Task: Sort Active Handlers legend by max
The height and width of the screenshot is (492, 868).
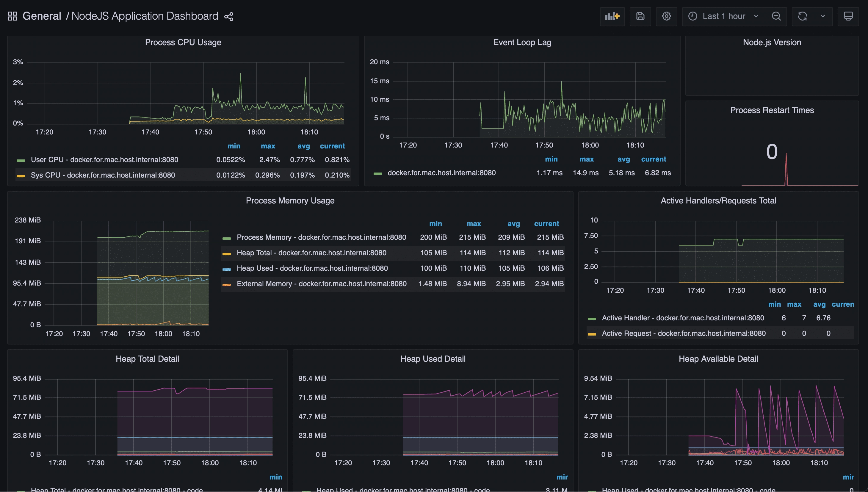Action: pyautogui.click(x=794, y=305)
